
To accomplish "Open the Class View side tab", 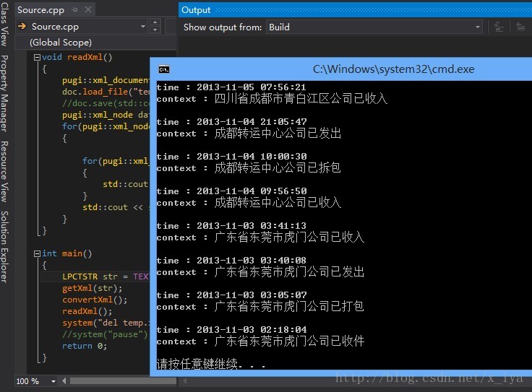I will point(4,24).
